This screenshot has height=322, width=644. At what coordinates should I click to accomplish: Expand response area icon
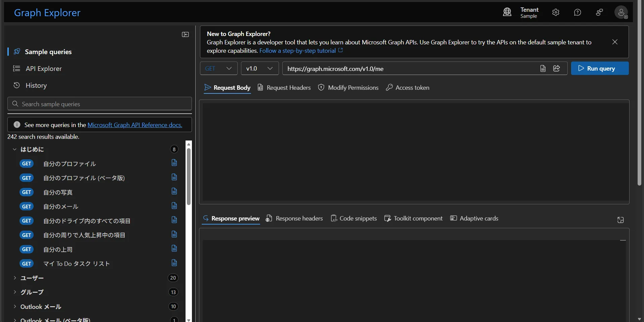pyautogui.click(x=620, y=220)
